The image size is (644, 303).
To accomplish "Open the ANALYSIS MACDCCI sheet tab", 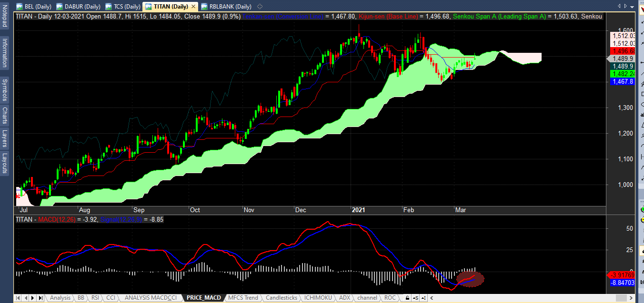I will 151,298.
